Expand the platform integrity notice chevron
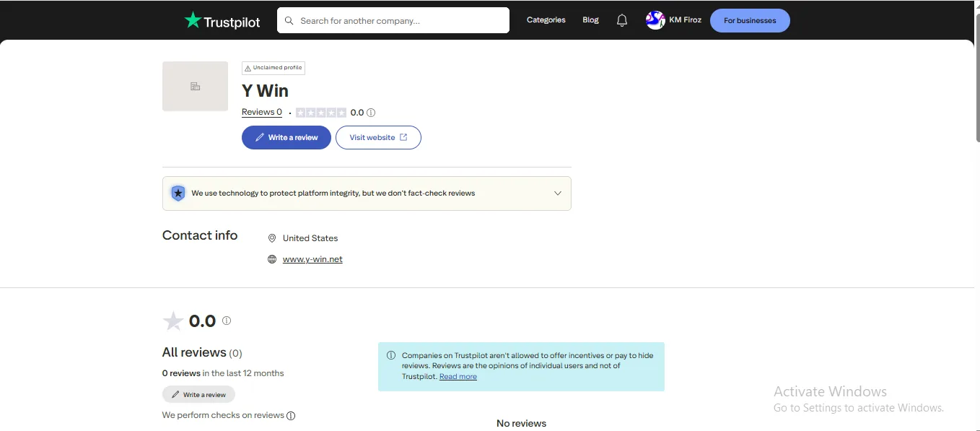This screenshot has width=980, height=431. click(557, 193)
